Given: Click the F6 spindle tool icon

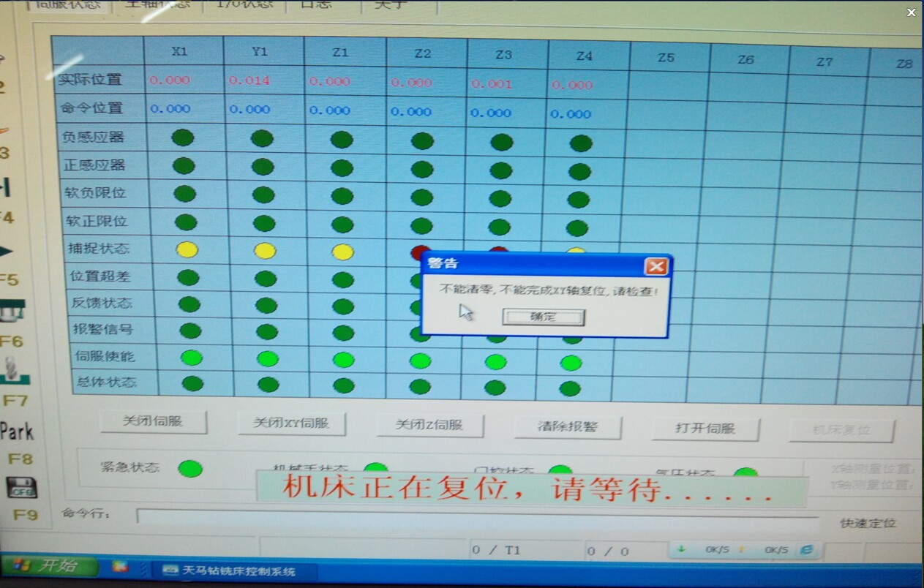Looking at the screenshot, I should (12, 312).
